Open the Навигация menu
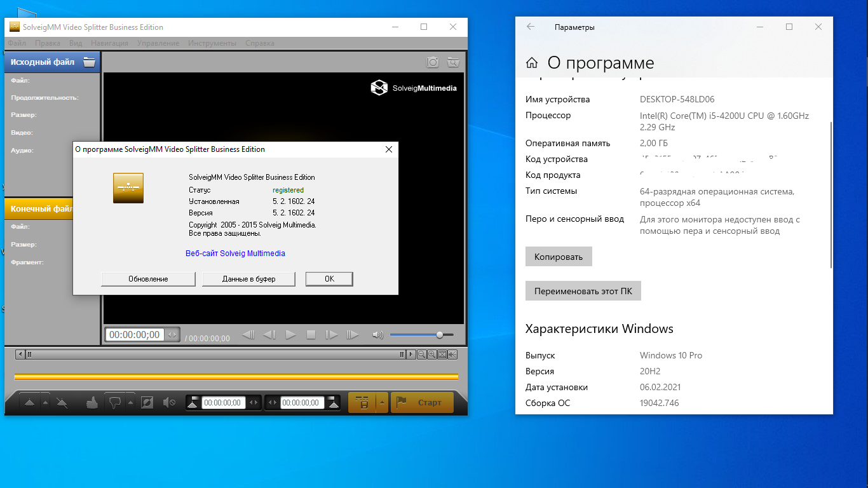 (x=109, y=43)
